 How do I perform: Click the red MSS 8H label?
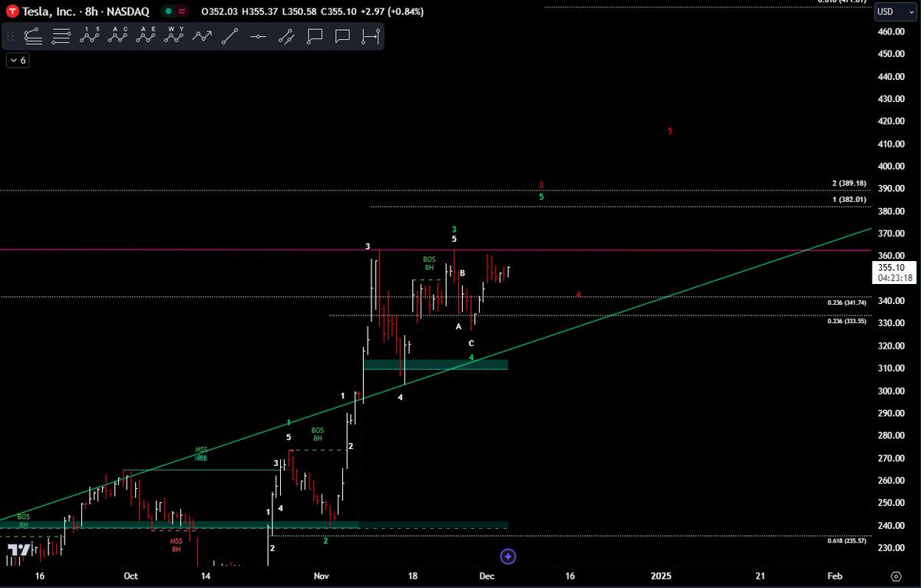(x=177, y=545)
